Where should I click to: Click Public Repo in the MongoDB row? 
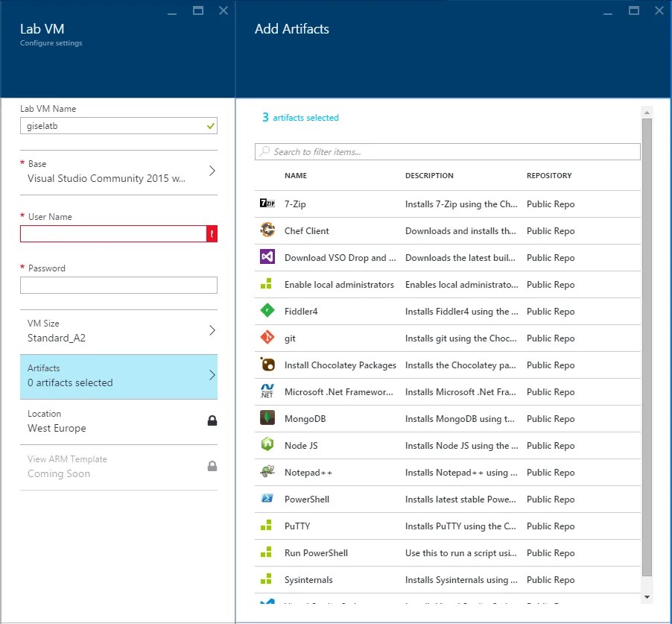[x=551, y=418]
